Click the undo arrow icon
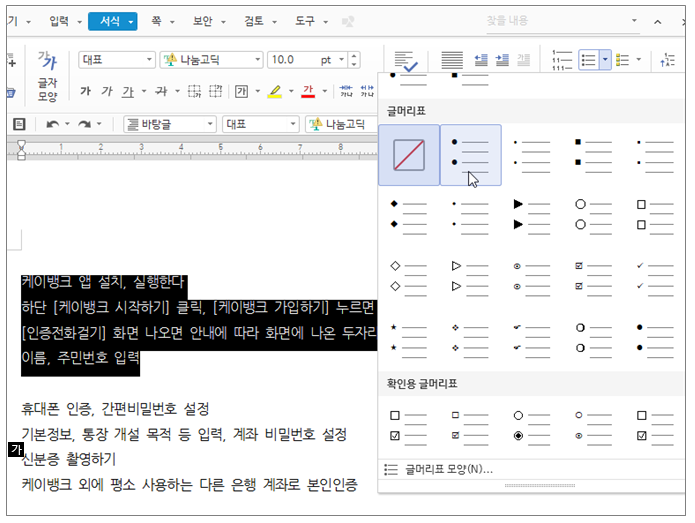This screenshot has height=523, width=695. (x=53, y=124)
